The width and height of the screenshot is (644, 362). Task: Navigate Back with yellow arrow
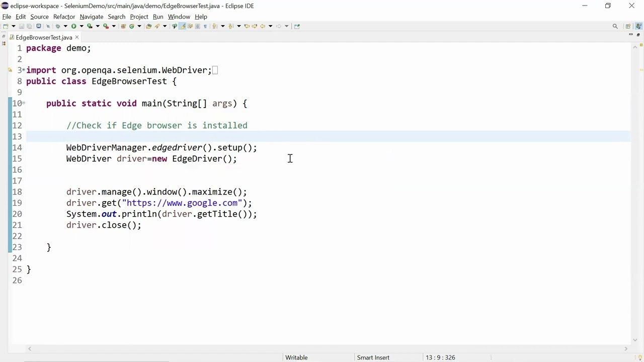pyautogui.click(x=262, y=26)
